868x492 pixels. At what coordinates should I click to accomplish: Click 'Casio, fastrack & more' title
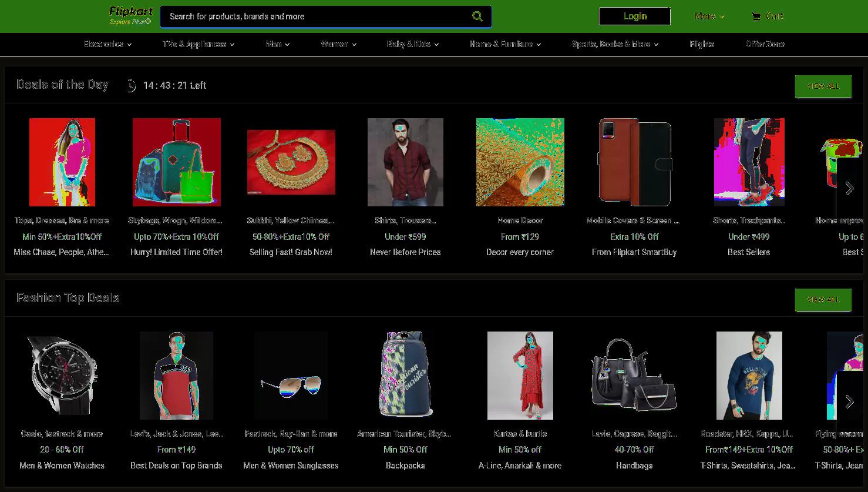coord(62,434)
